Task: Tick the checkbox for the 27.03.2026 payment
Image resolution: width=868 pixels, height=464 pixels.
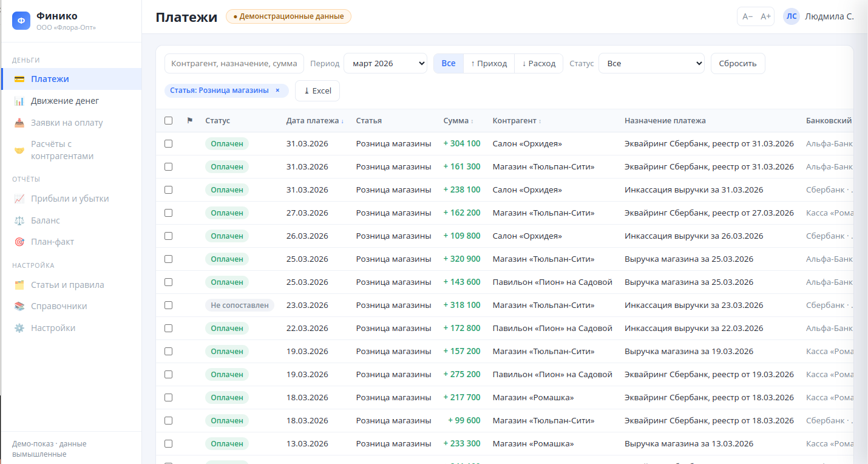Action: pos(169,213)
